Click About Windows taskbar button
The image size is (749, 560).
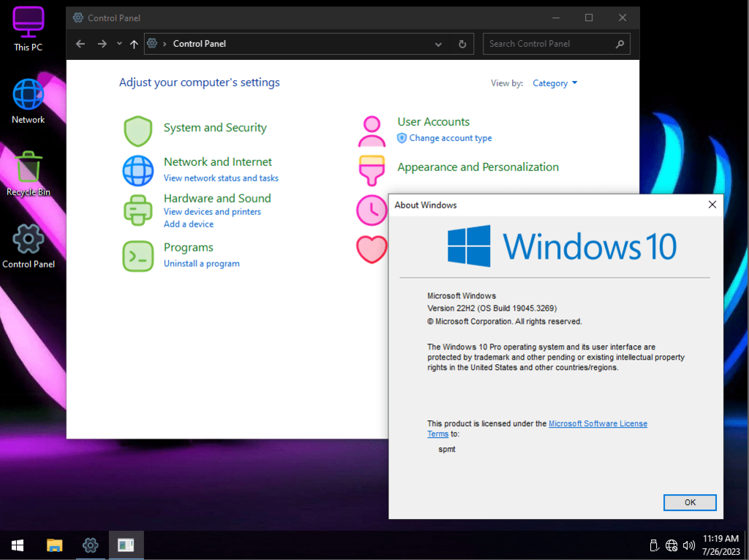[x=126, y=545]
